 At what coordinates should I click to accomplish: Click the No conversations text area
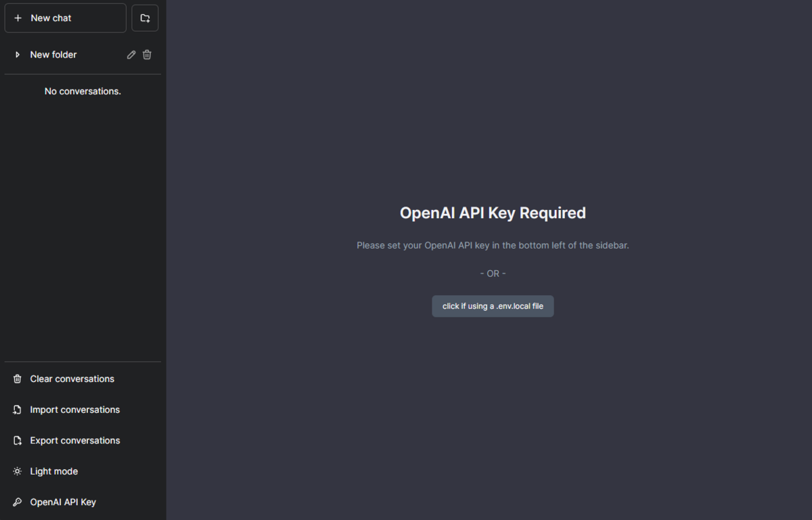(83, 91)
